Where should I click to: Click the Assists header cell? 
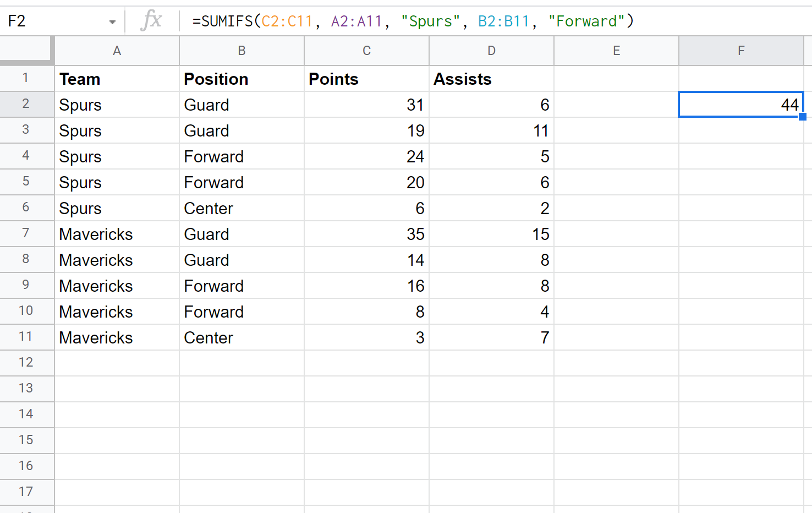pyautogui.click(x=491, y=79)
